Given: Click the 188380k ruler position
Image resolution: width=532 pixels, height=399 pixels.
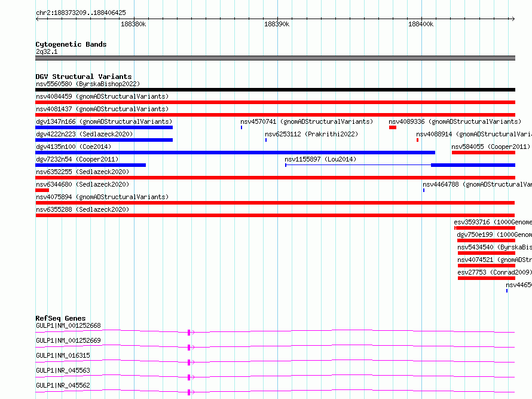Looking at the screenshot, I should click(x=133, y=24).
